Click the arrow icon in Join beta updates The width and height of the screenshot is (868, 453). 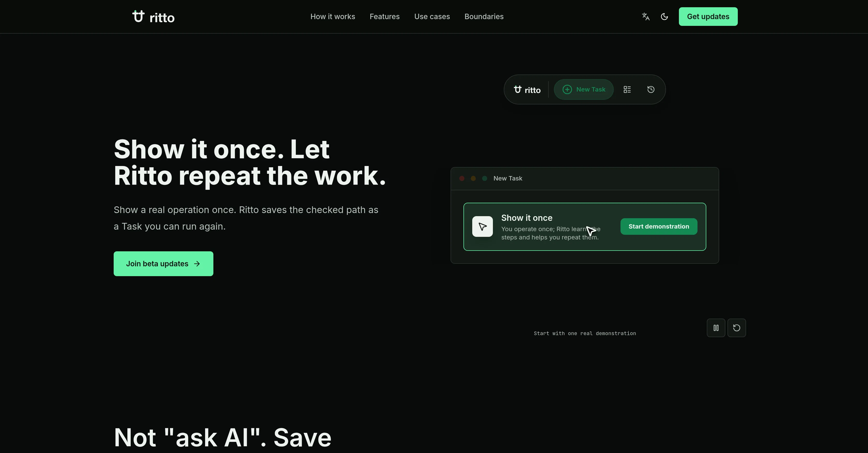click(x=197, y=264)
